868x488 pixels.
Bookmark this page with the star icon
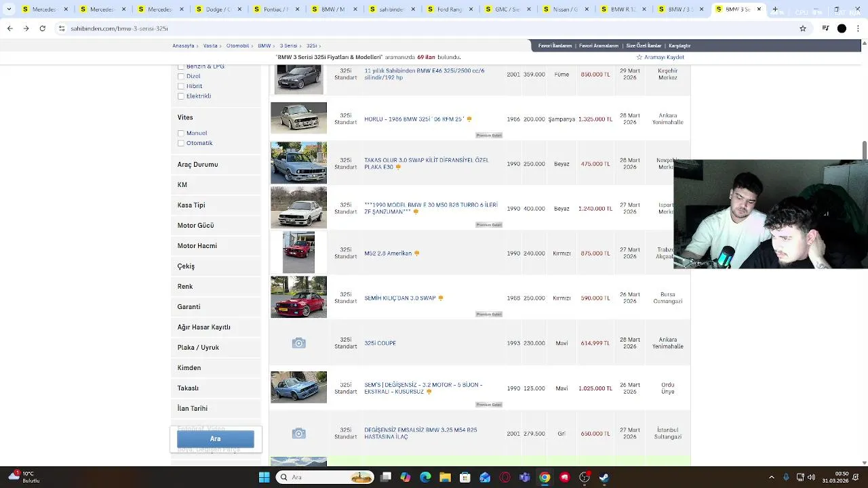pos(803,28)
